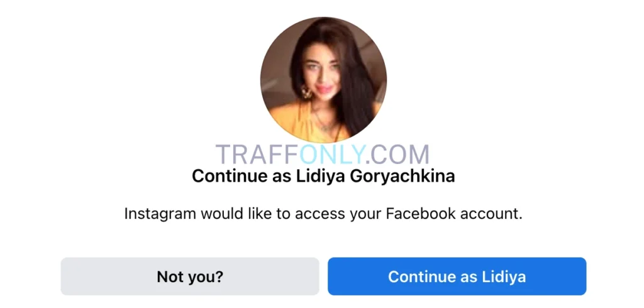Screen dimensions: 644x308
Task: Open Lidiya's profile avatar image
Action: pyautogui.click(x=323, y=80)
